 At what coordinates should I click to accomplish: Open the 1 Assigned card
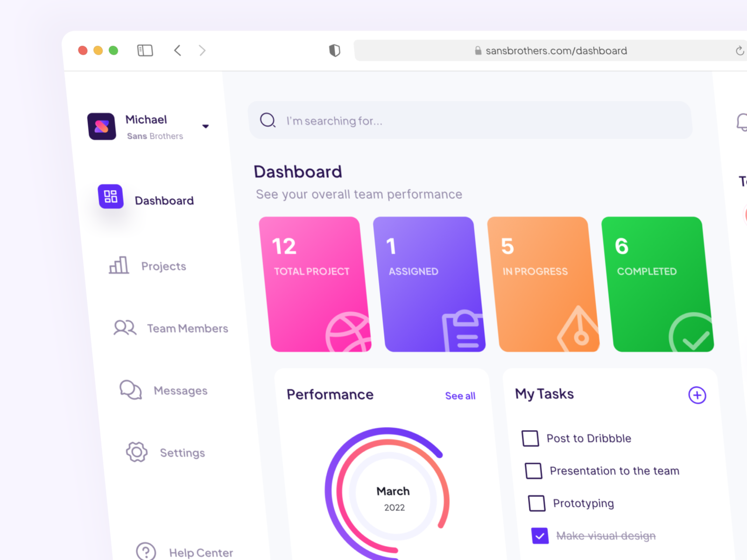(430, 284)
